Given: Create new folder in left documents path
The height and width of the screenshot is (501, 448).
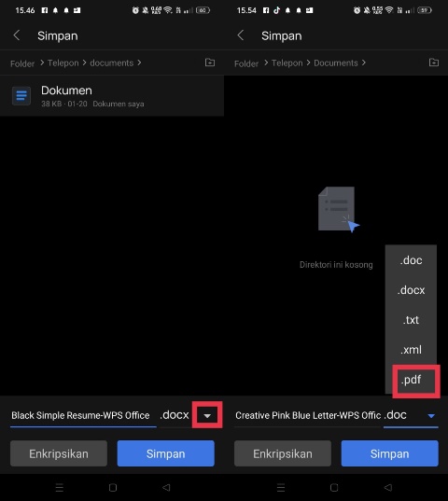Looking at the screenshot, I should click(210, 63).
